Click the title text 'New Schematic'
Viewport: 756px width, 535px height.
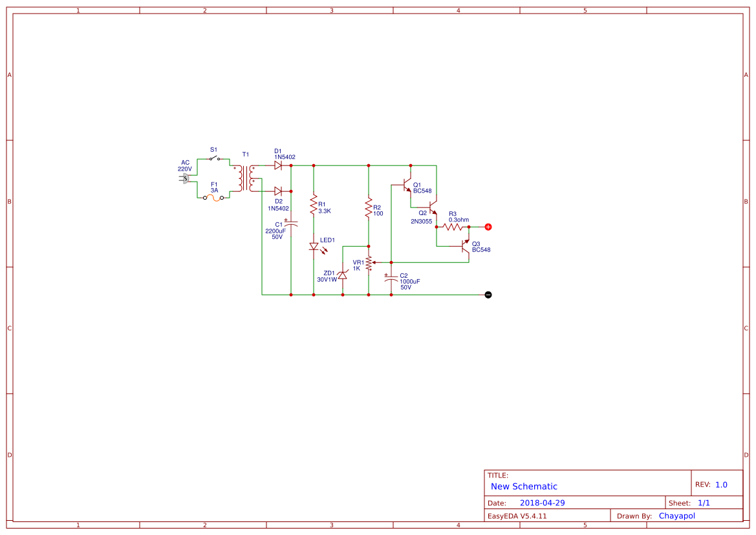point(524,487)
